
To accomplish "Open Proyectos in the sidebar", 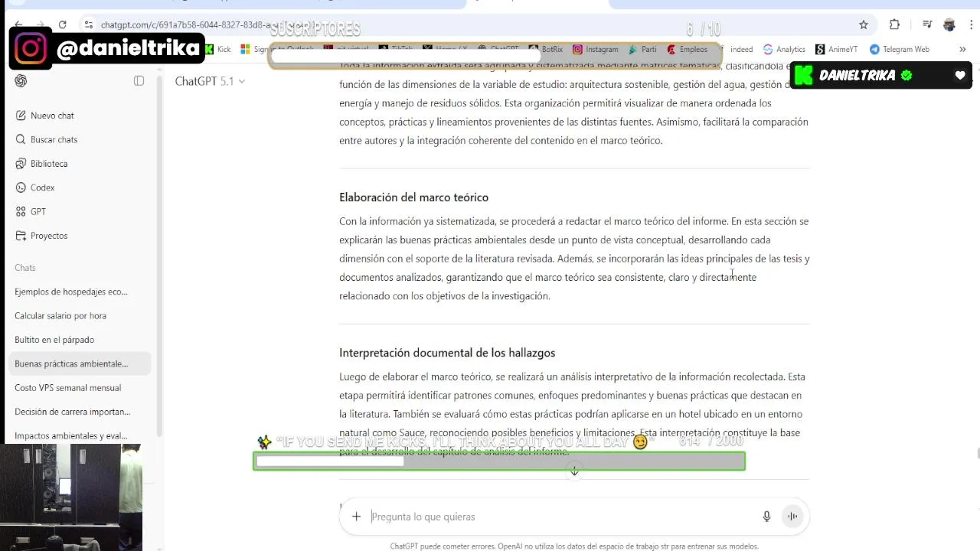I will tap(49, 236).
